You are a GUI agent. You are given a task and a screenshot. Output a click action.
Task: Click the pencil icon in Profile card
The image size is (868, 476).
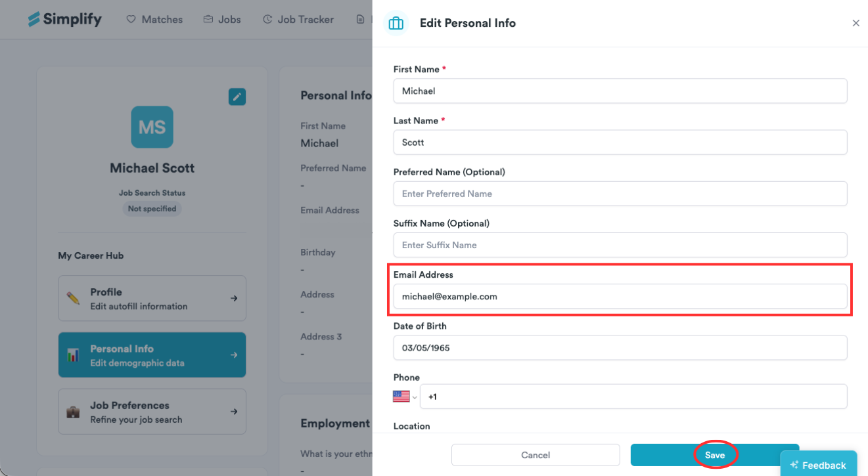74,299
